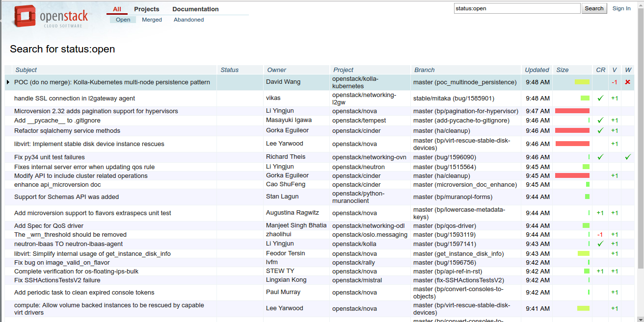Image resolution: width=644 pixels, height=322 pixels.
Task: Click the Updated column header
Action: tap(537, 70)
